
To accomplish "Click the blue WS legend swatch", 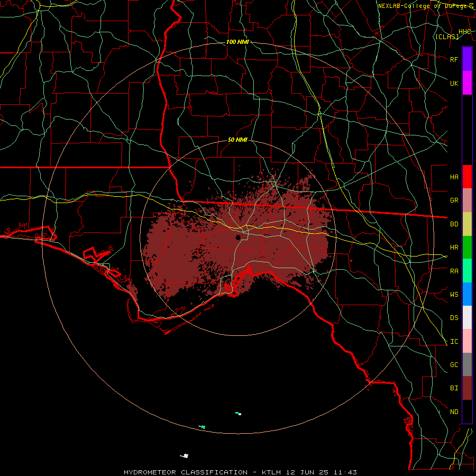I will (467, 294).
